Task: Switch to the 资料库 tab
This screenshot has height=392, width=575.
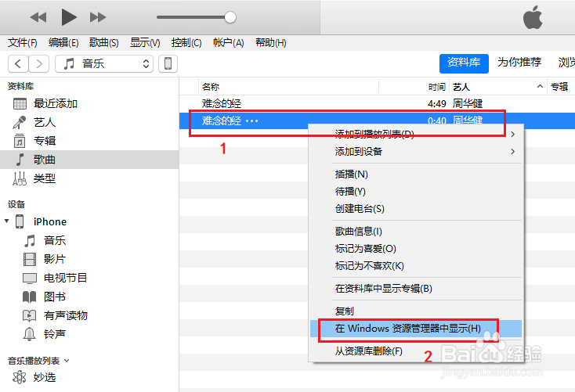Action: 464,63
